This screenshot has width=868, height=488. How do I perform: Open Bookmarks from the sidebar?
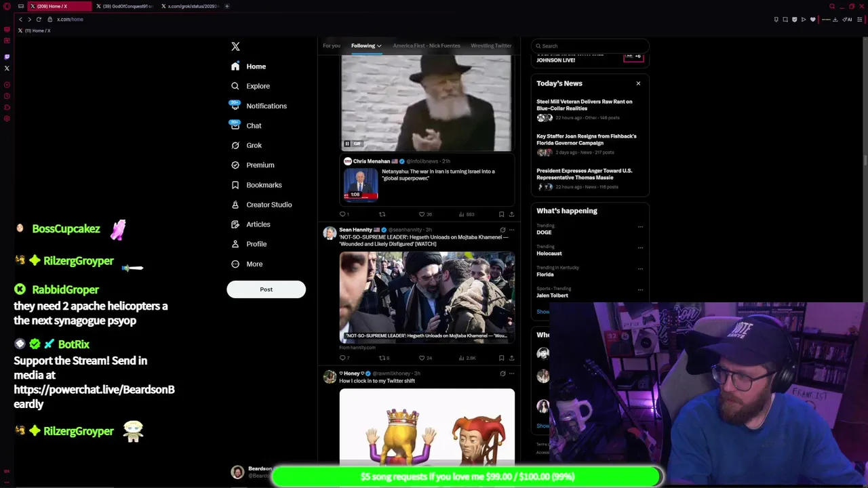[x=256, y=184]
